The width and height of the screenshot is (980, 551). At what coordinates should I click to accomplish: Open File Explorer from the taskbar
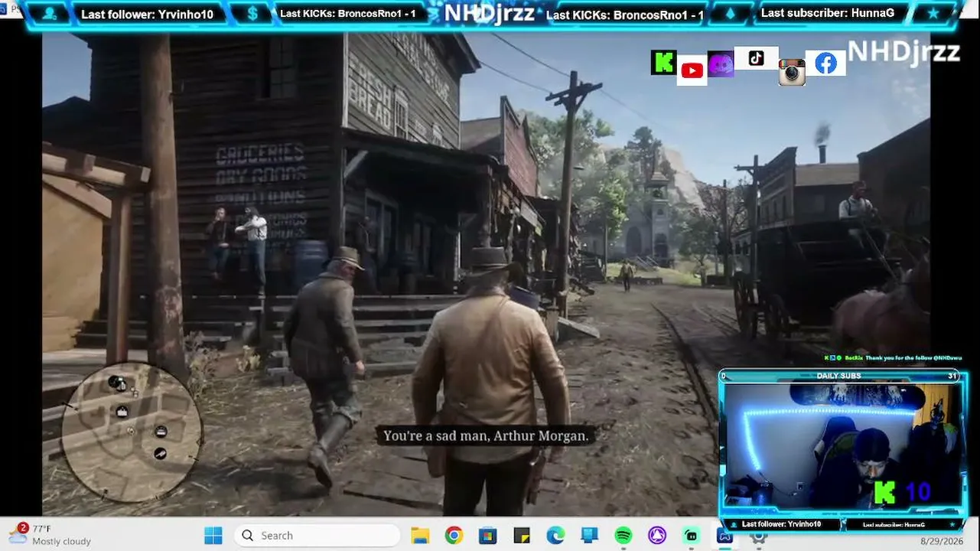click(420, 536)
